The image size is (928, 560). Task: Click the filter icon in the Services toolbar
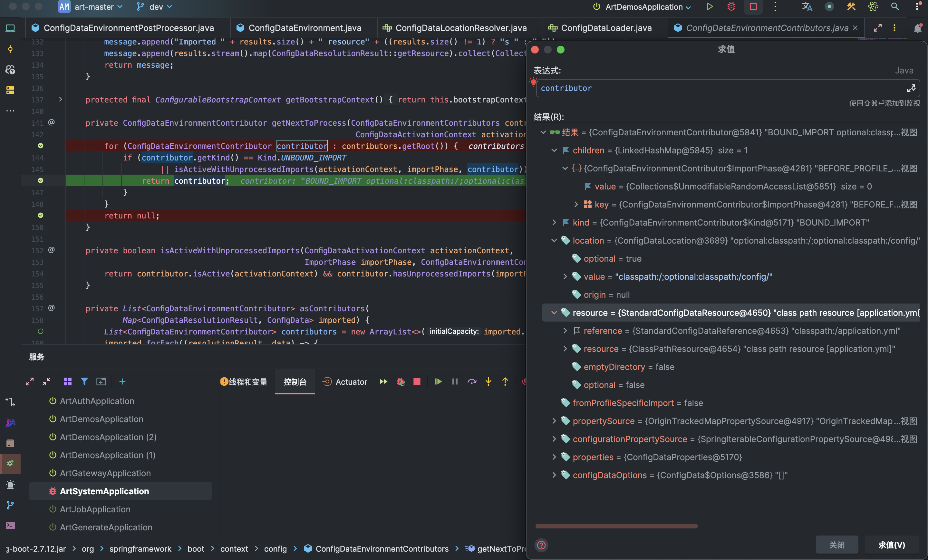(x=84, y=382)
